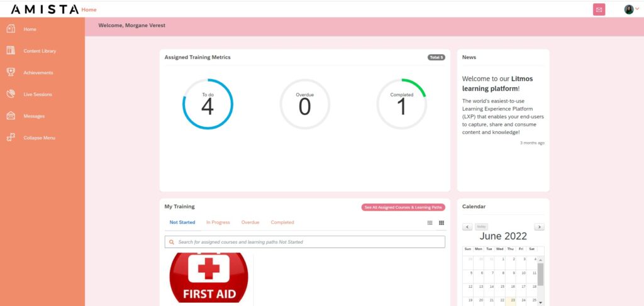Click the To do 4 progress circle
Image resolution: width=644 pixels, height=306 pixels.
(208, 104)
